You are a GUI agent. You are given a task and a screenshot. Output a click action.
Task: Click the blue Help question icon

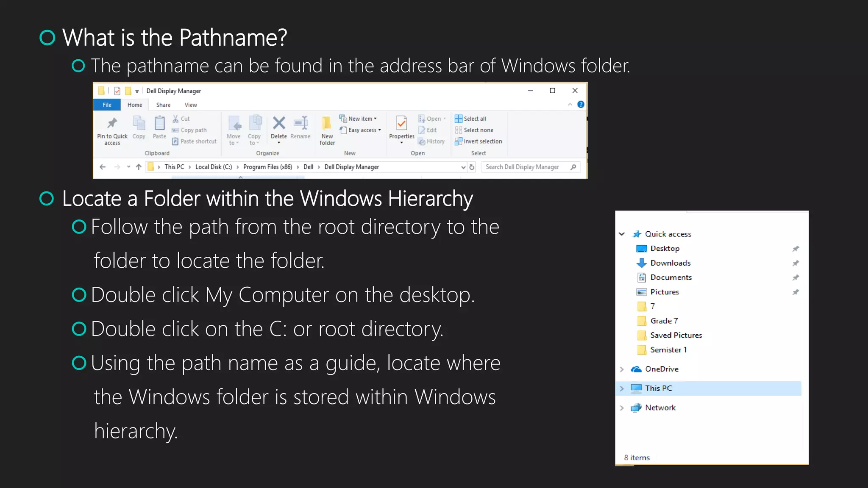point(581,104)
